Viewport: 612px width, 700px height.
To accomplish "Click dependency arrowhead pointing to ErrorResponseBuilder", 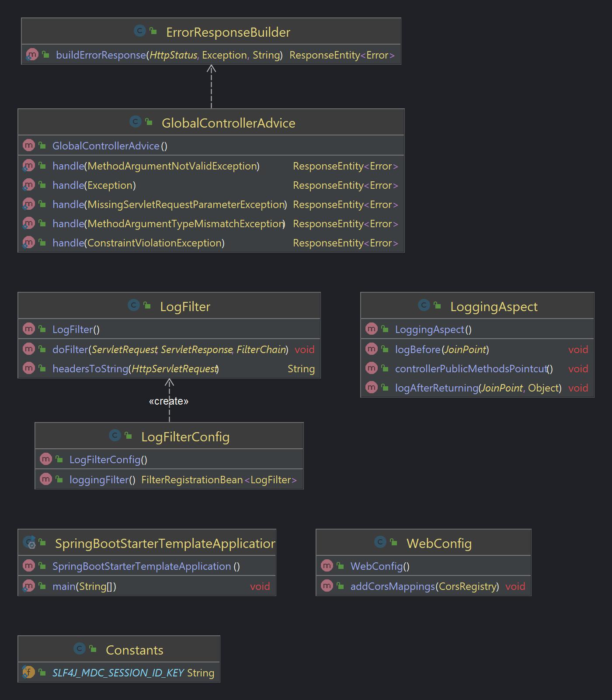I will pos(211,69).
